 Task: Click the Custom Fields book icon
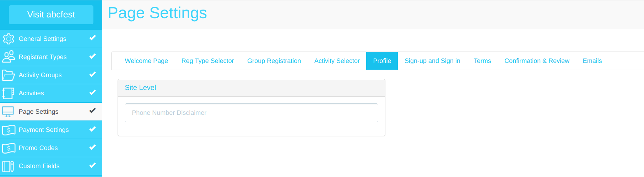click(x=9, y=166)
